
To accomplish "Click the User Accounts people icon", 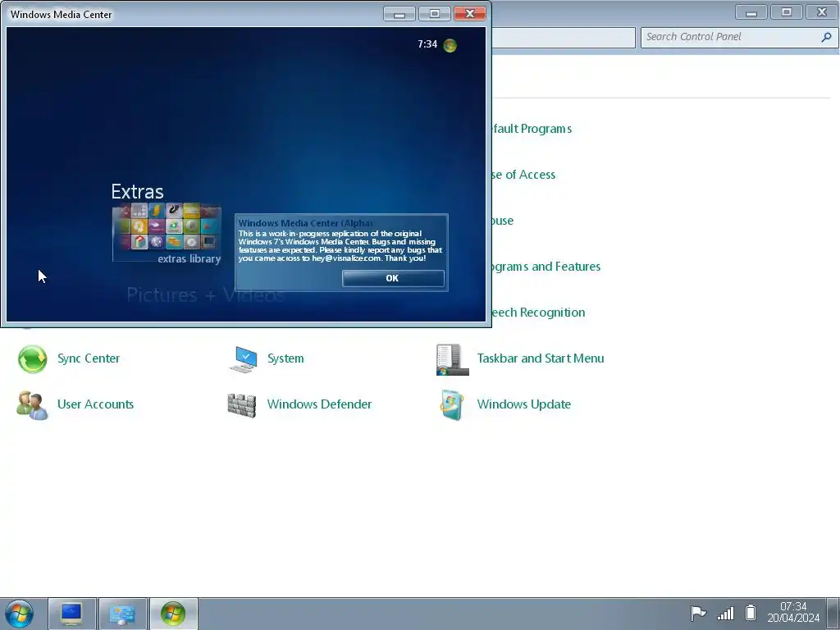I will coord(32,405).
